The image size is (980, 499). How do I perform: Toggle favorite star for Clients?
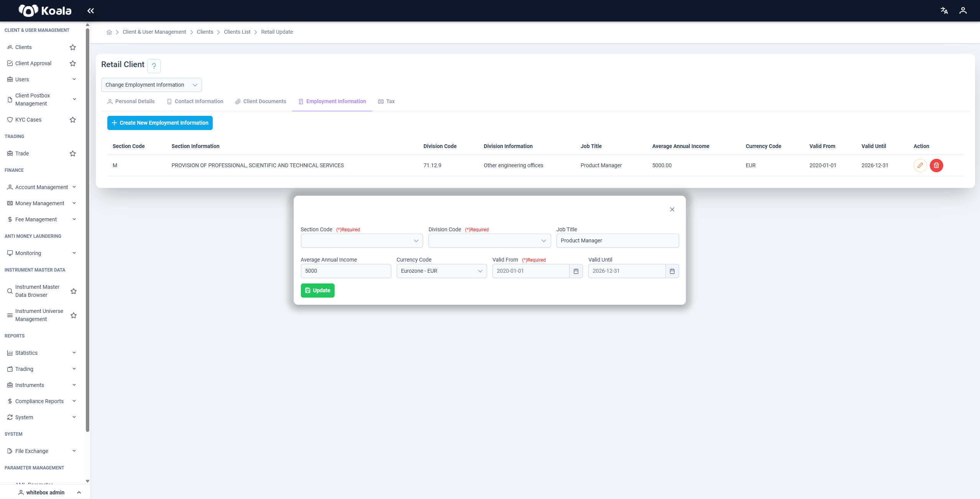pyautogui.click(x=73, y=47)
